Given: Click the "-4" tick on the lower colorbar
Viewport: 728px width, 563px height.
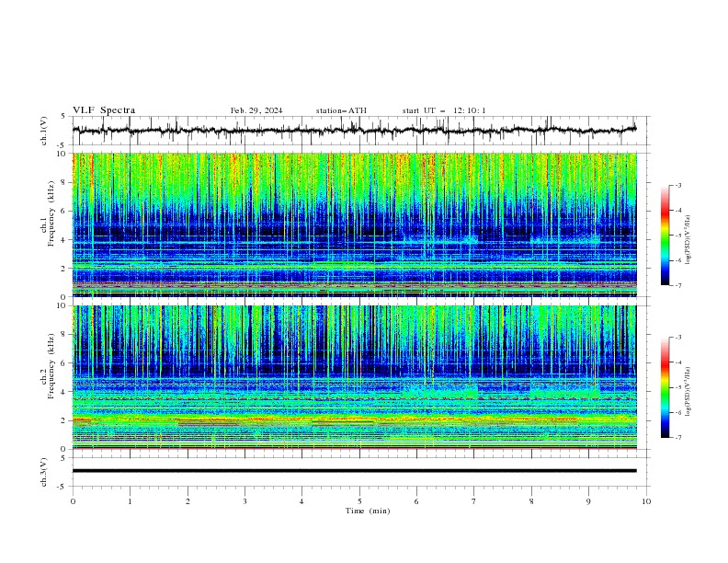Looking at the screenshot, I should coord(678,362).
